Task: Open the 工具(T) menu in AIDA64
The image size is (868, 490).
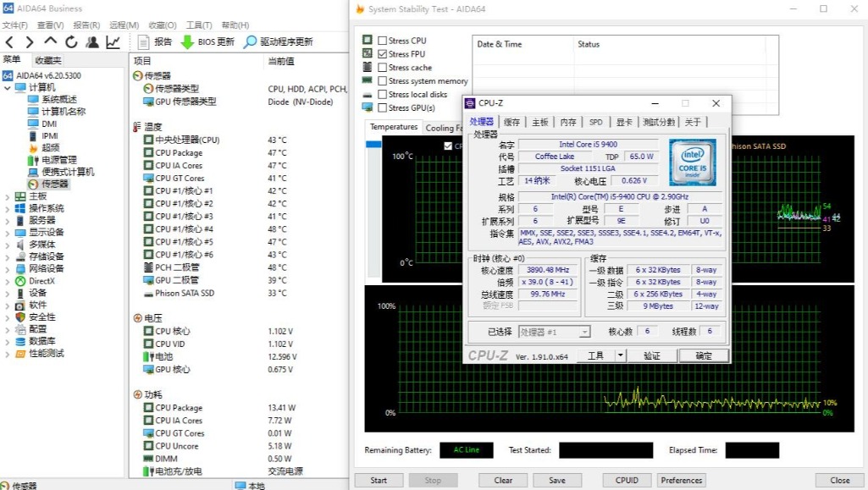Action: click(x=199, y=25)
